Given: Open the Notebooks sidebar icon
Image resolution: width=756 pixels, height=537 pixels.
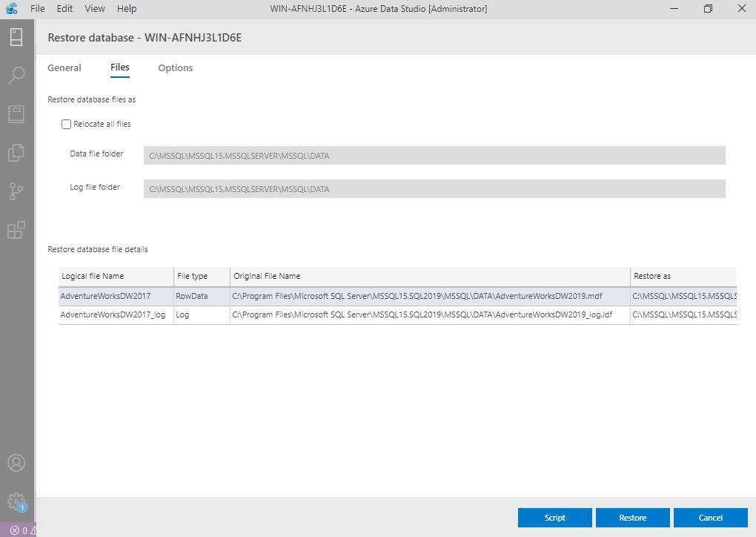Looking at the screenshot, I should 16,114.
